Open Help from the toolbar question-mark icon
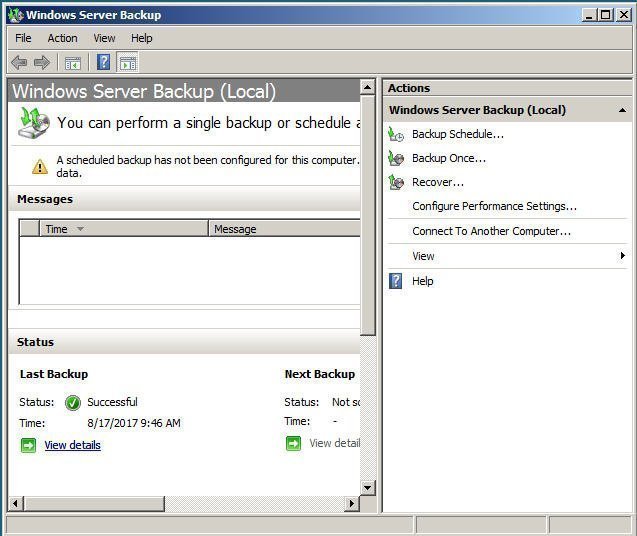This screenshot has width=637, height=536. pyautogui.click(x=103, y=62)
